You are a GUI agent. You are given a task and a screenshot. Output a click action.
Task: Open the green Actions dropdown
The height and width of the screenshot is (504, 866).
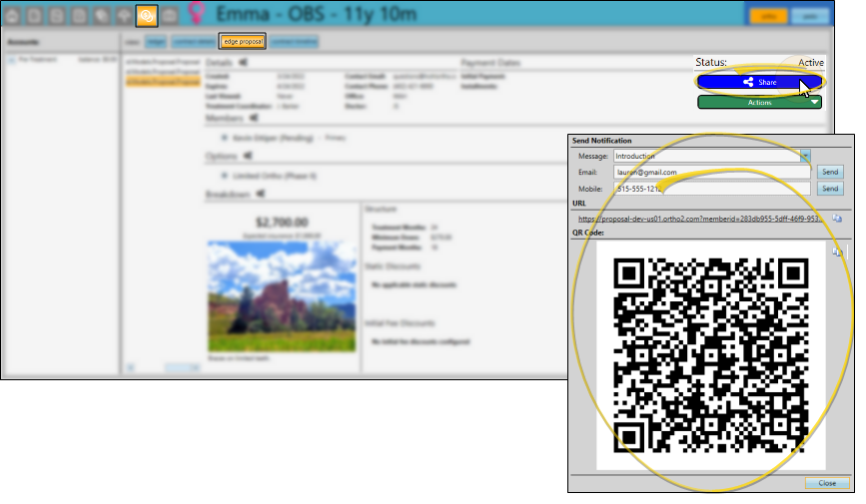[x=759, y=102]
